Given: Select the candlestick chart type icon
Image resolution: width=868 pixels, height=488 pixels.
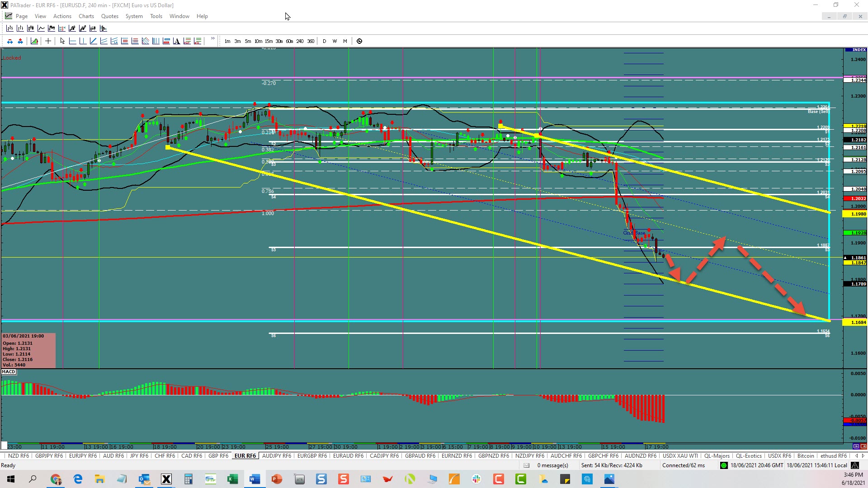Looking at the screenshot, I should click(31, 28).
